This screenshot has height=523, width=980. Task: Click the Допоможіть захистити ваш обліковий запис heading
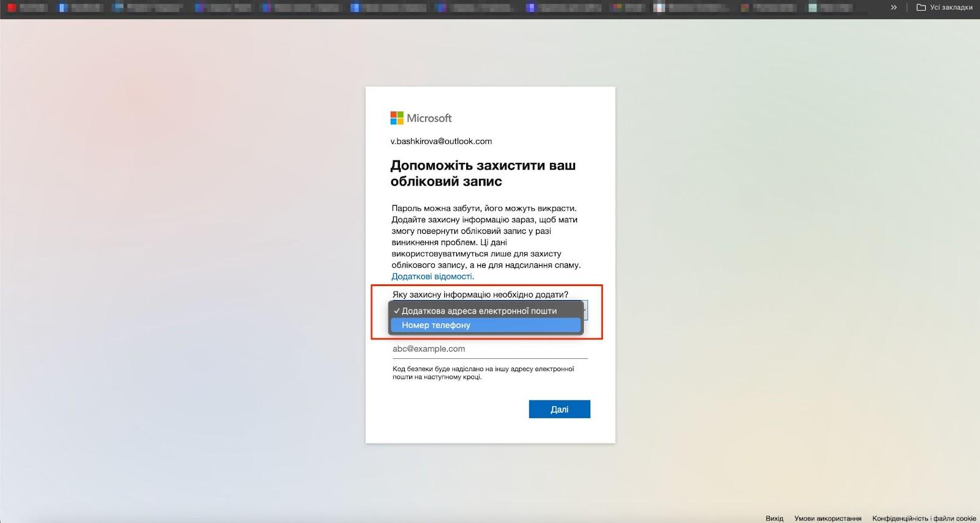tap(483, 173)
